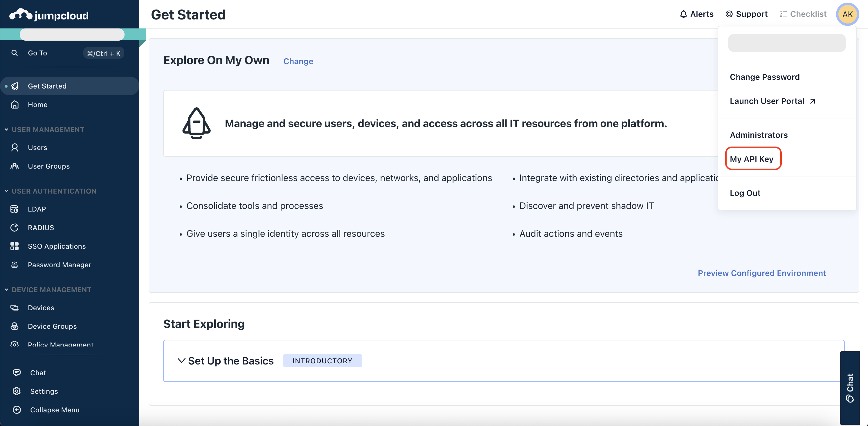The image size is (868, 426).
Task: Click the Change link beside Explore On My Own
Action: coord(298,61)
